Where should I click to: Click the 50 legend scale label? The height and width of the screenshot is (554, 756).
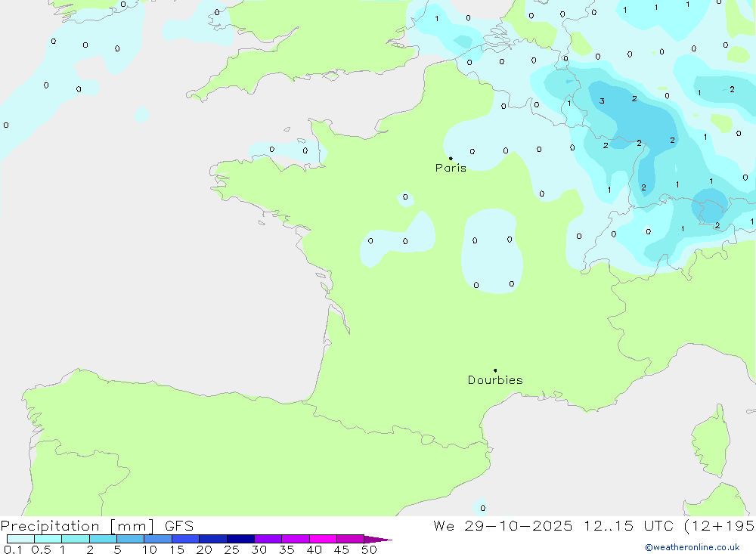(x=370, y=549)
